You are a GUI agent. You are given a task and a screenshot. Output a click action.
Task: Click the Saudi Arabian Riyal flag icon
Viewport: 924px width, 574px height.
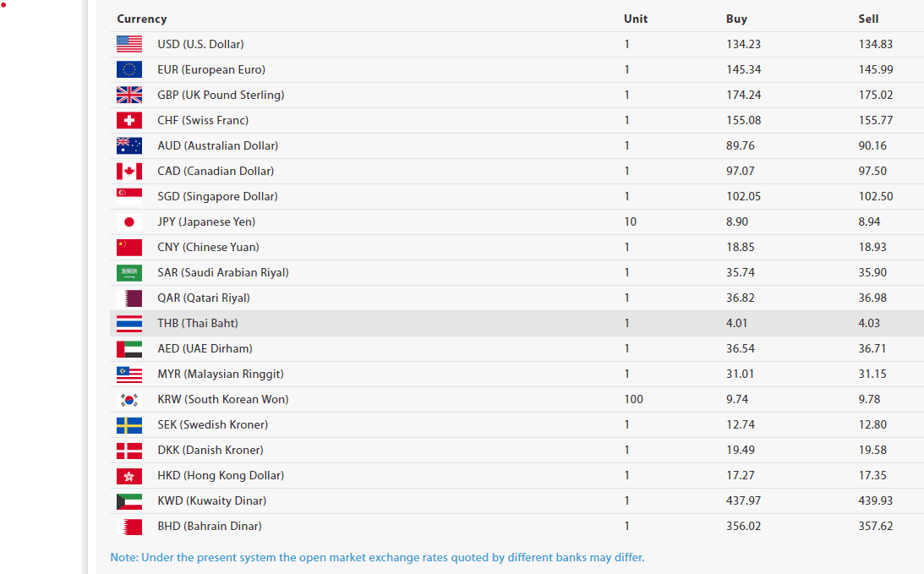pos(129,272)
